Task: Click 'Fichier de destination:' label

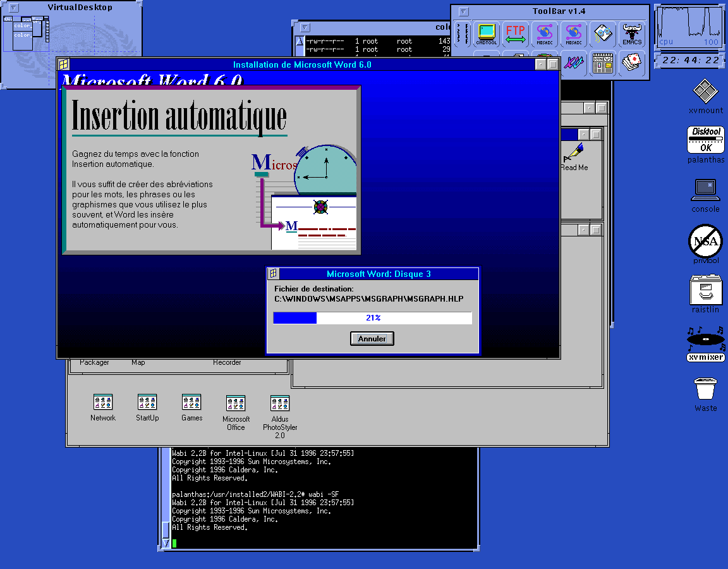Action: (314, 289)
